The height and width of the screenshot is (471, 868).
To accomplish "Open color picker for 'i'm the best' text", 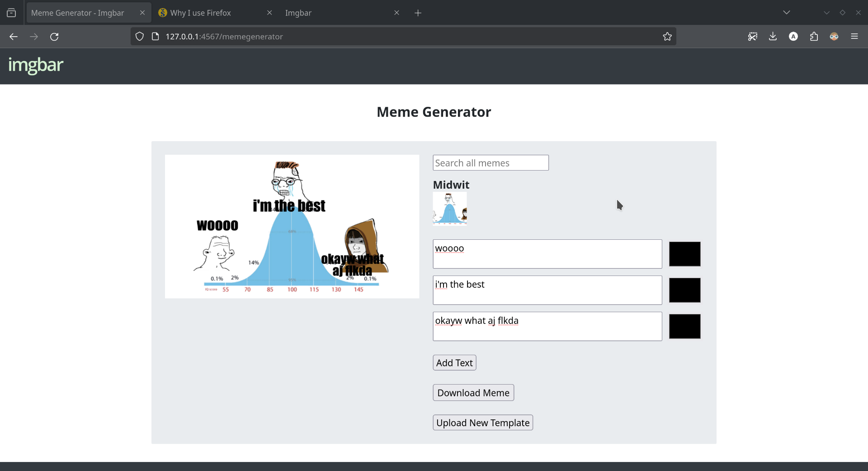I will coord(685,290).
